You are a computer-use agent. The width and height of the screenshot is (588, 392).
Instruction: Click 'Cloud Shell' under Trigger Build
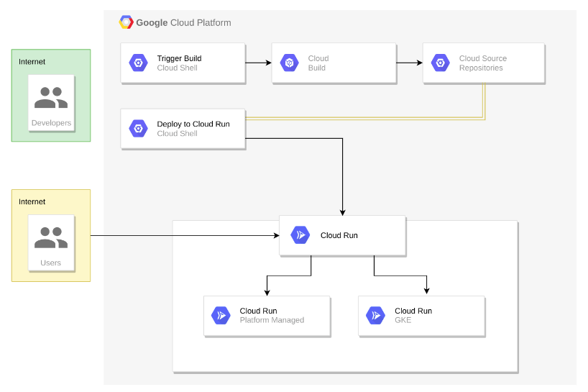[x=177, y=68]
